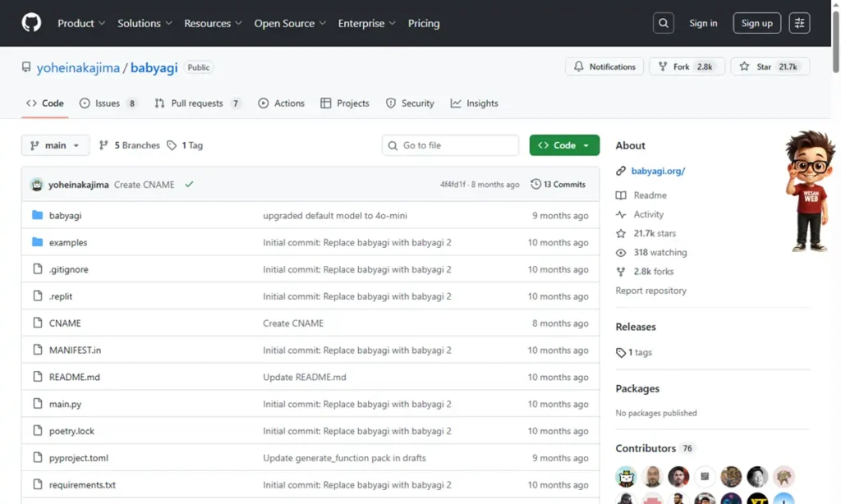Open the babyagi repository name link
Image resolution: width=841 pixels, height=504 pixels.
tap(154, 67)
